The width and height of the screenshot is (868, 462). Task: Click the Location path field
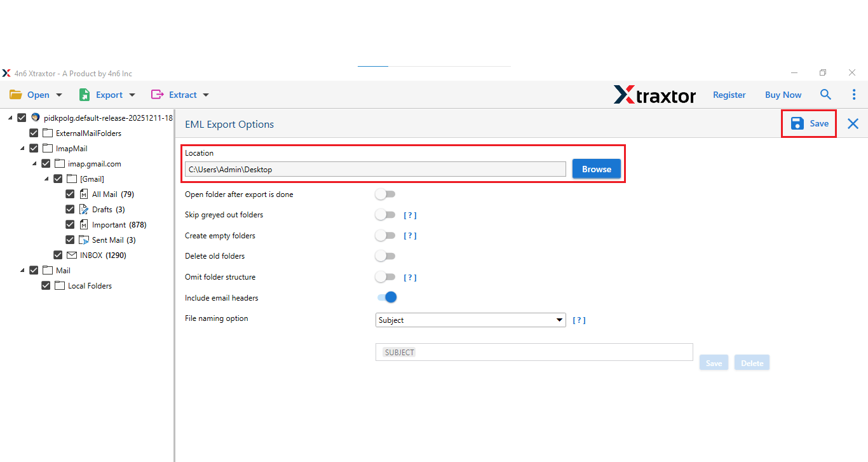(375, 169)
